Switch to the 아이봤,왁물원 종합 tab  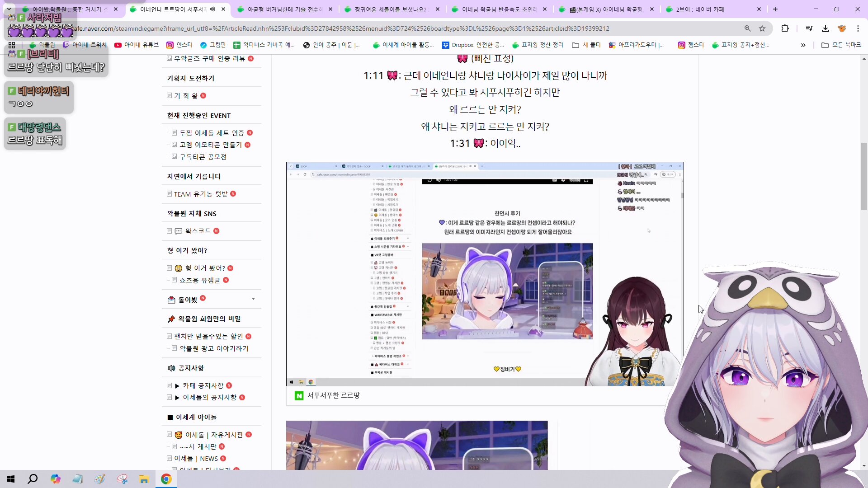pos(68,9)
